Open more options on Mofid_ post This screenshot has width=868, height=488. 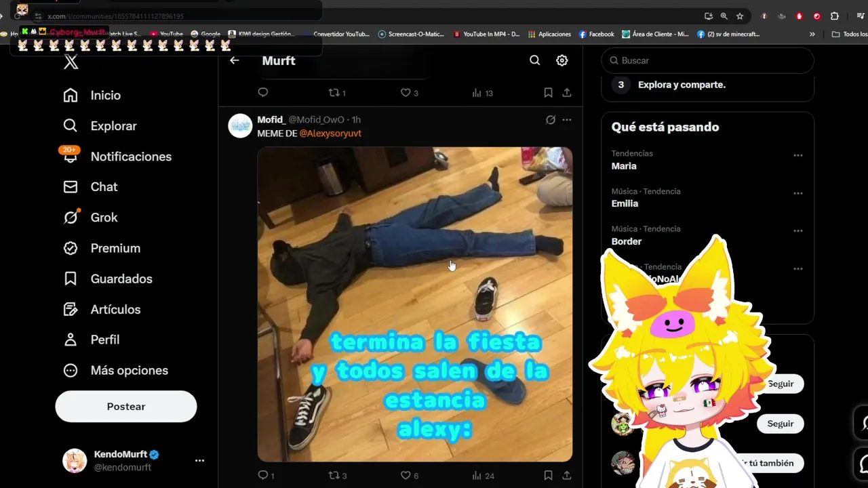(x=567, y=120)
